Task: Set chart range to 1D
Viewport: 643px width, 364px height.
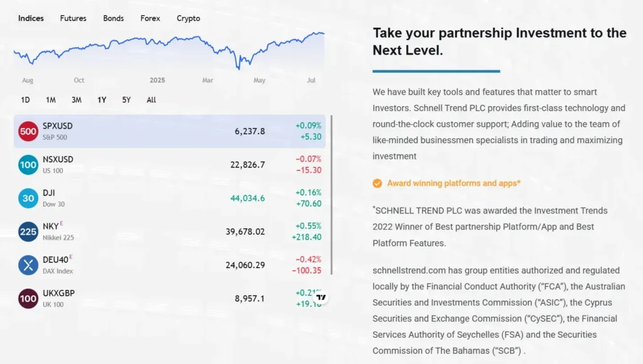Action: coord(25,100)
